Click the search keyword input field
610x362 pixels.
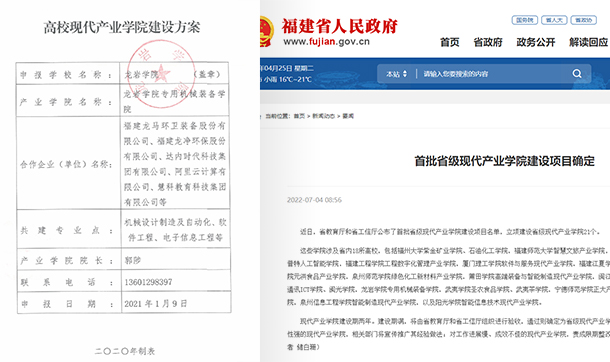tap(494, 74)
